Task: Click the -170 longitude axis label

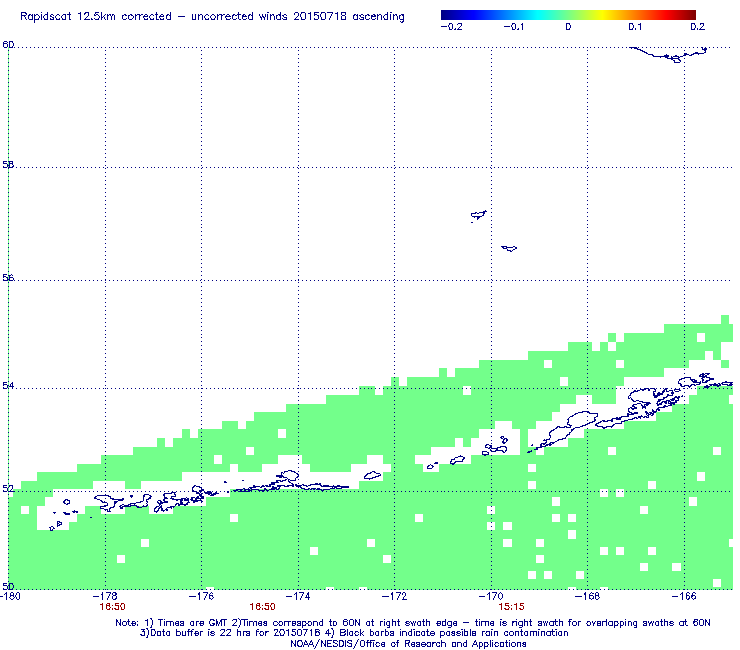Action: 491,596
